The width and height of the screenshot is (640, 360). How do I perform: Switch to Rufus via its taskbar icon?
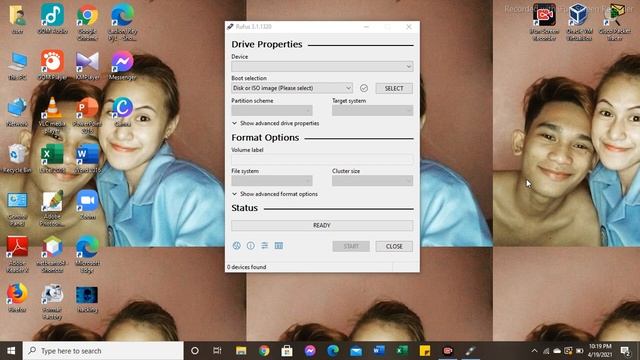tap(470, 351)
